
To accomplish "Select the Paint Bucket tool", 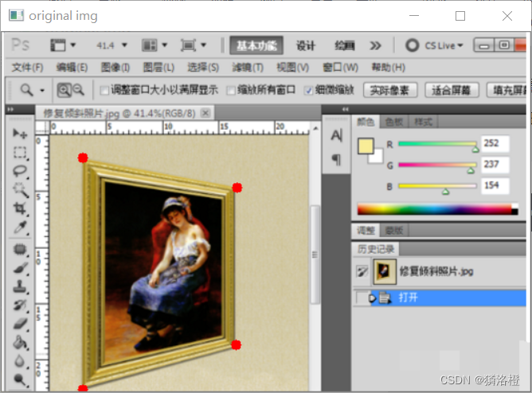I will [x=20, y=342].
